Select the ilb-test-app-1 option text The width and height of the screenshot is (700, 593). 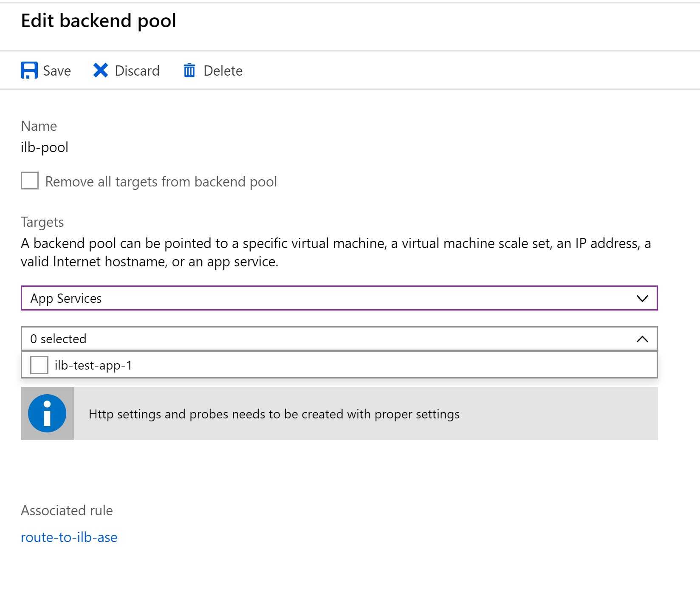93,365
